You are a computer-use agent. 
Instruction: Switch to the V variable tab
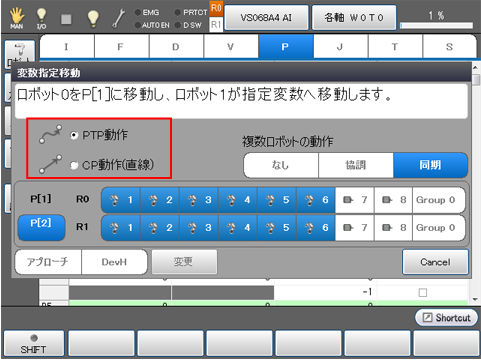tap(231, 47)
